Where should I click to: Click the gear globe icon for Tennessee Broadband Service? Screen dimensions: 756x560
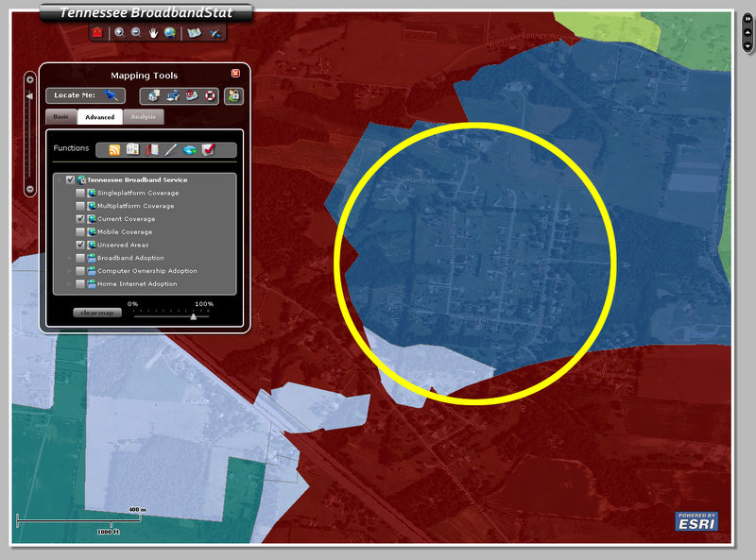[81, 179]
